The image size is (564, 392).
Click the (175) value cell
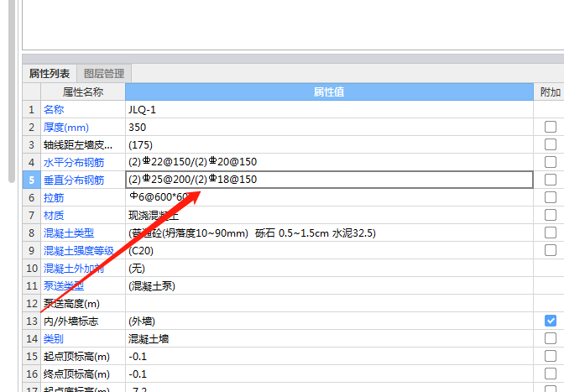coord(329,144)
